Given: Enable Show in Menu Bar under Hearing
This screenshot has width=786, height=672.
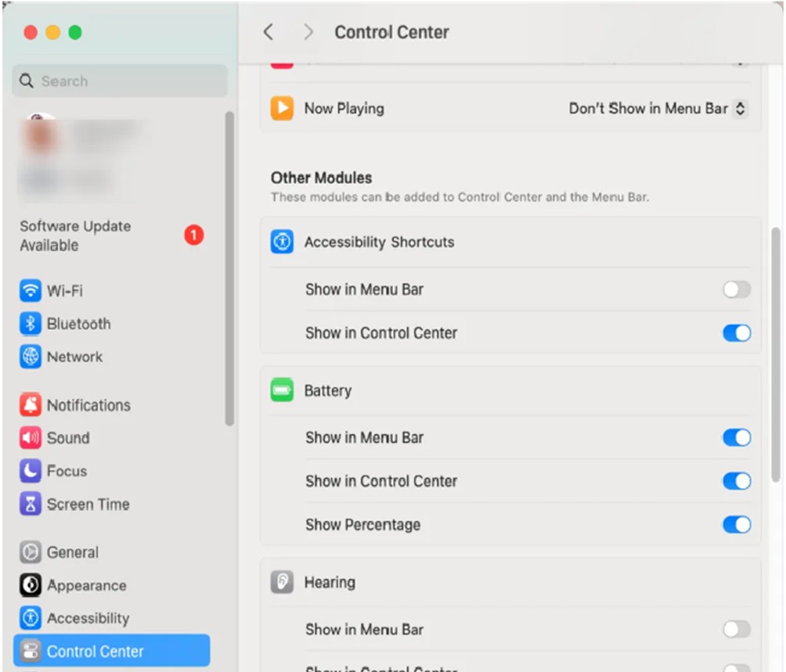Looking at the screenshot, I should [735, 629].
